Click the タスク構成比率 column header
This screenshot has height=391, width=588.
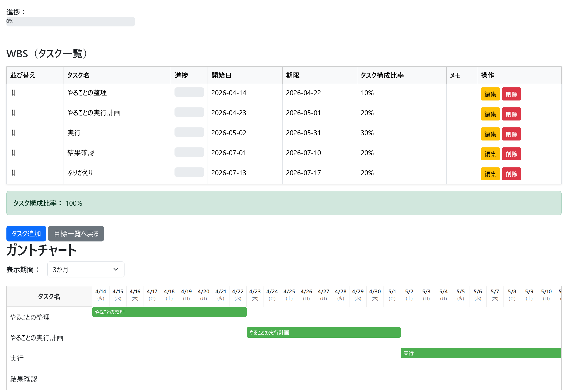[382, 75]
